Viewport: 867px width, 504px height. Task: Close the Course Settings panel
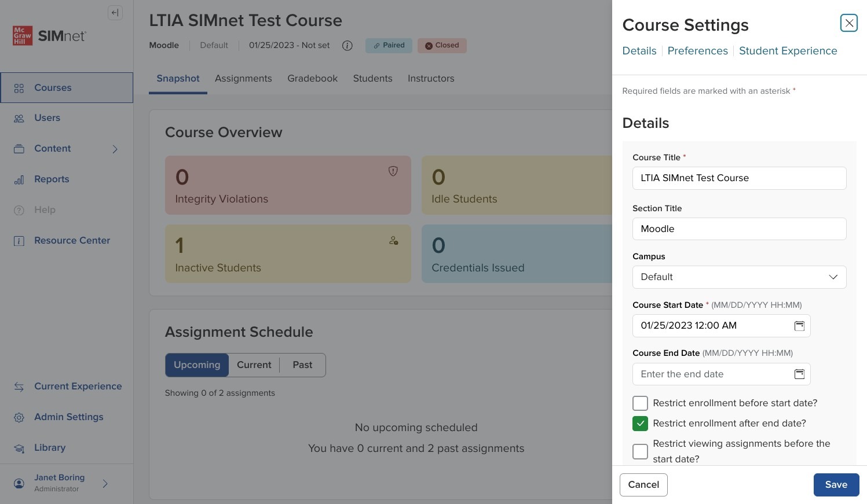click(849, 23)
